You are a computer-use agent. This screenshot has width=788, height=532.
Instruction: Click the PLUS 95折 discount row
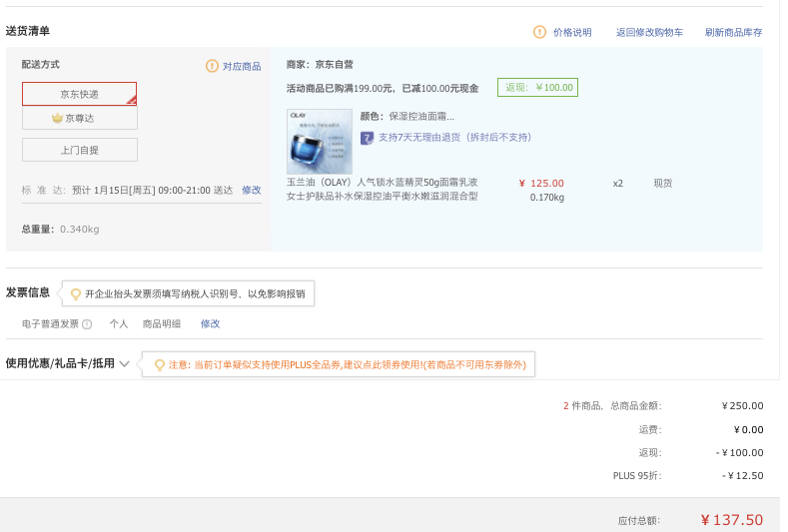click(x=688, y=476)
